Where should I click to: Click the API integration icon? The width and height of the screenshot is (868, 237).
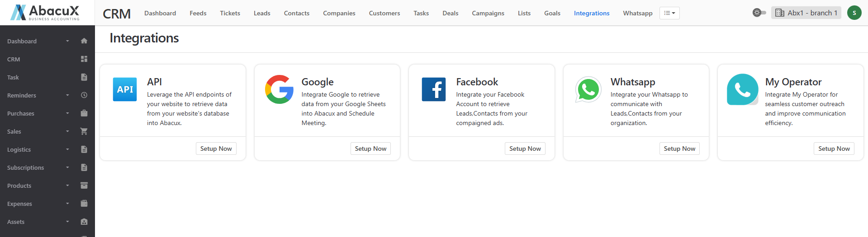click(124, 89)
